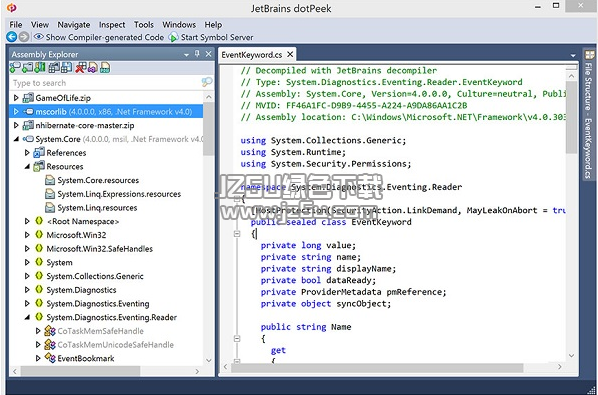The image size is (598, 395).
Task: Expand the References node
Action: click(27, 153)
